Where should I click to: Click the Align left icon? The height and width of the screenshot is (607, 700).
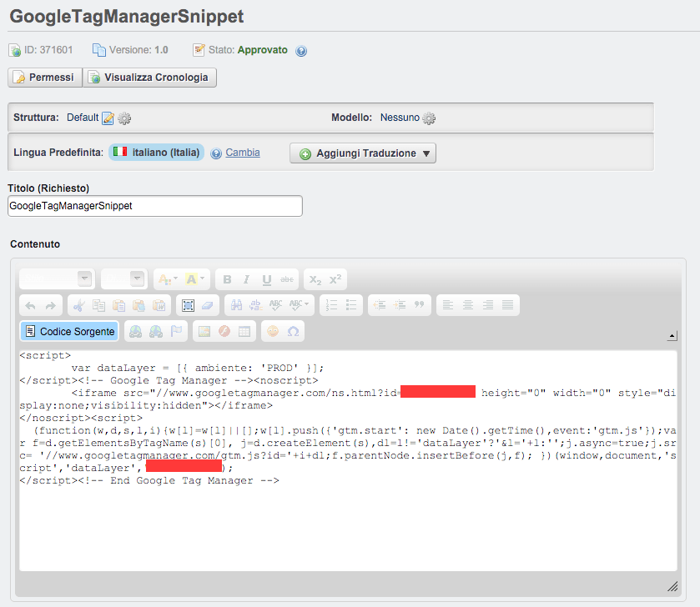448,305
